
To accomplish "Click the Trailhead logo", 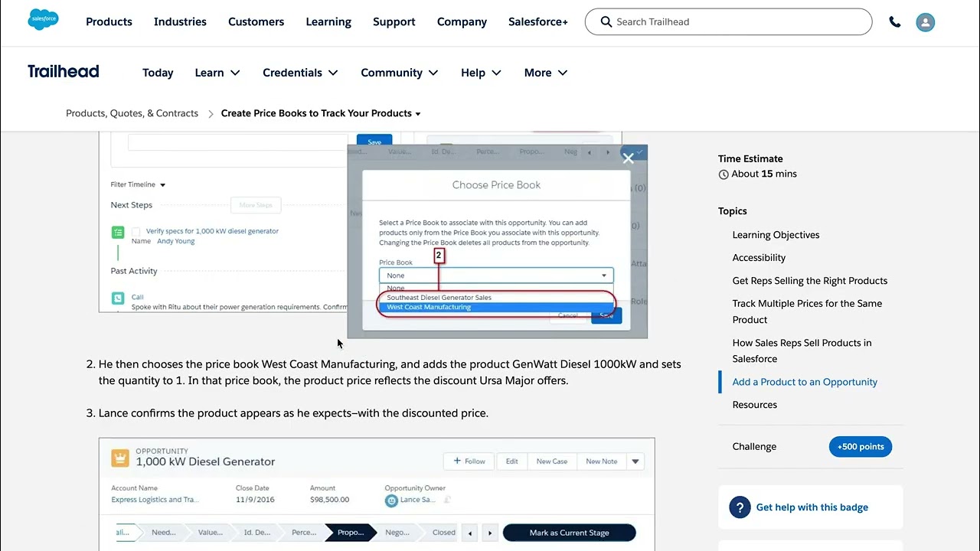I will coord(64,71).
